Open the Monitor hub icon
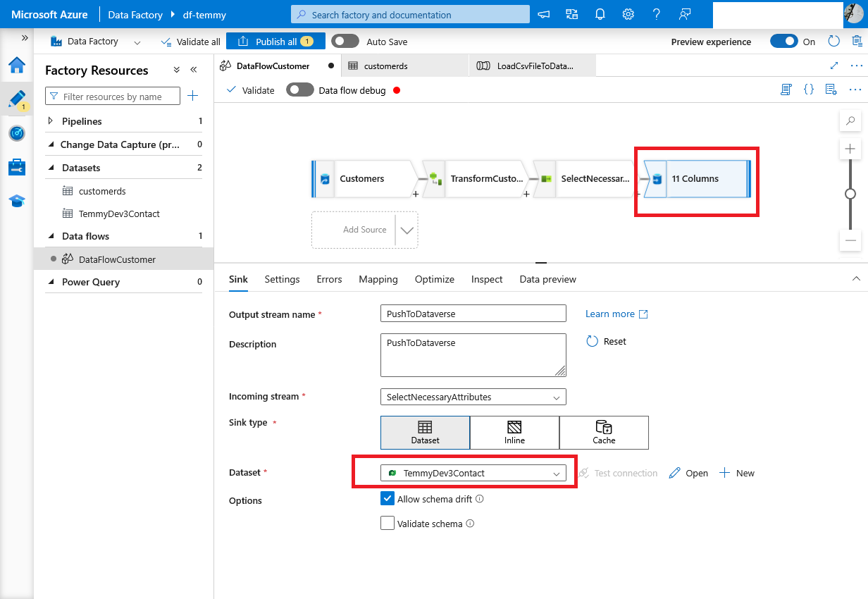Image resolution: width=868 pixels, height=599 pixels. [17, 133]
